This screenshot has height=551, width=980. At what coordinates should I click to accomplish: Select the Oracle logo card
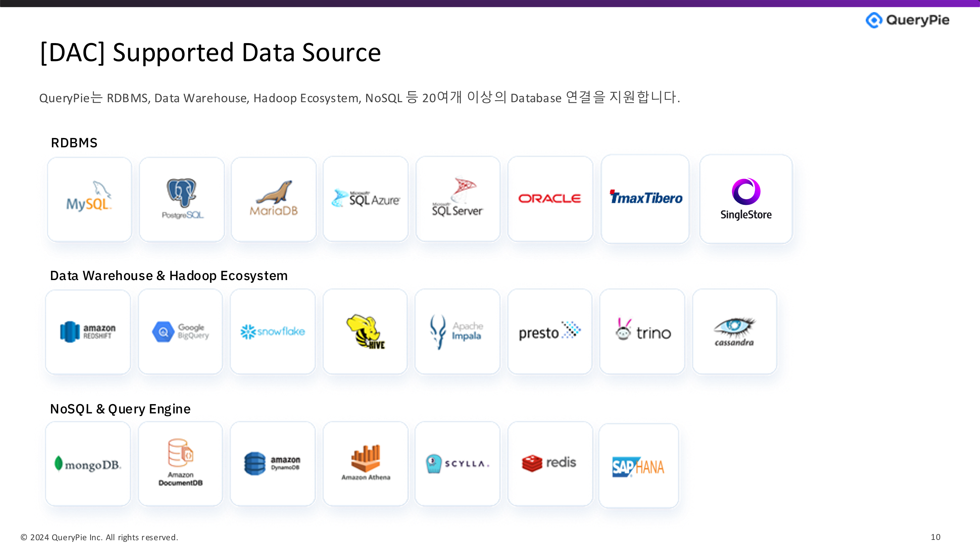point(550,199)
